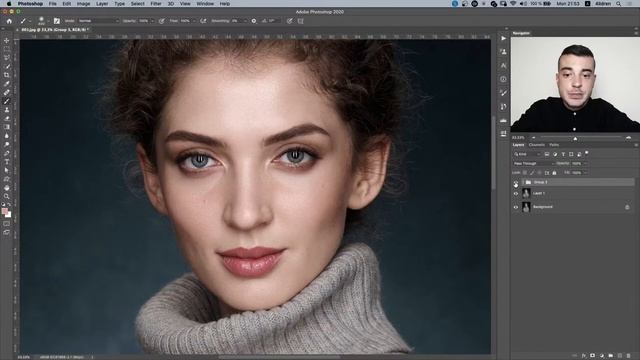Image resolution: width=640 pixels, height=360 pixels.
Task: Click the Create new layer icon
Action: [x=620, y=356]
